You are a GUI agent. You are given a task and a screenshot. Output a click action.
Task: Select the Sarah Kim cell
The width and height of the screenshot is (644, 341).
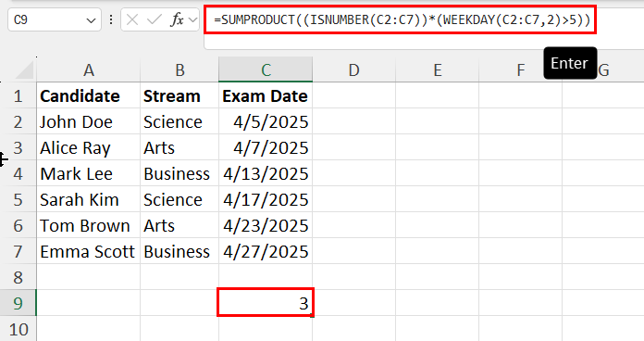tap(88, 199)
